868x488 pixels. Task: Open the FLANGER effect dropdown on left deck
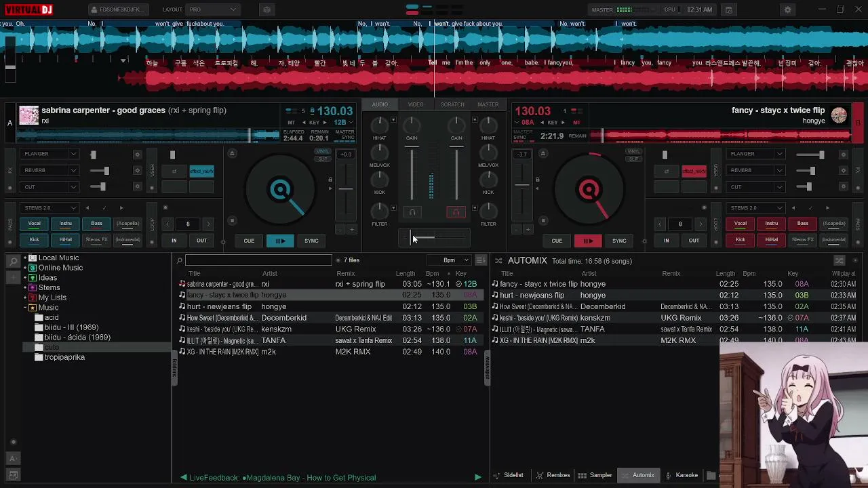[x=50, y=154]
